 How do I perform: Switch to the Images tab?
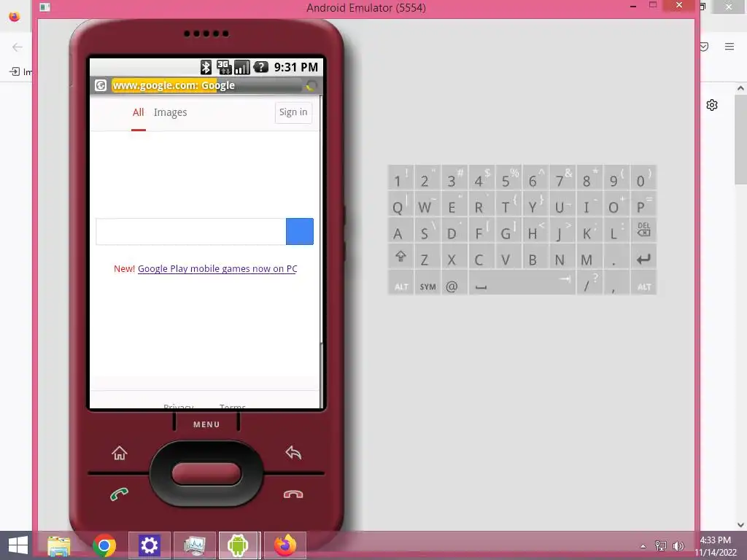click(170, 112)
